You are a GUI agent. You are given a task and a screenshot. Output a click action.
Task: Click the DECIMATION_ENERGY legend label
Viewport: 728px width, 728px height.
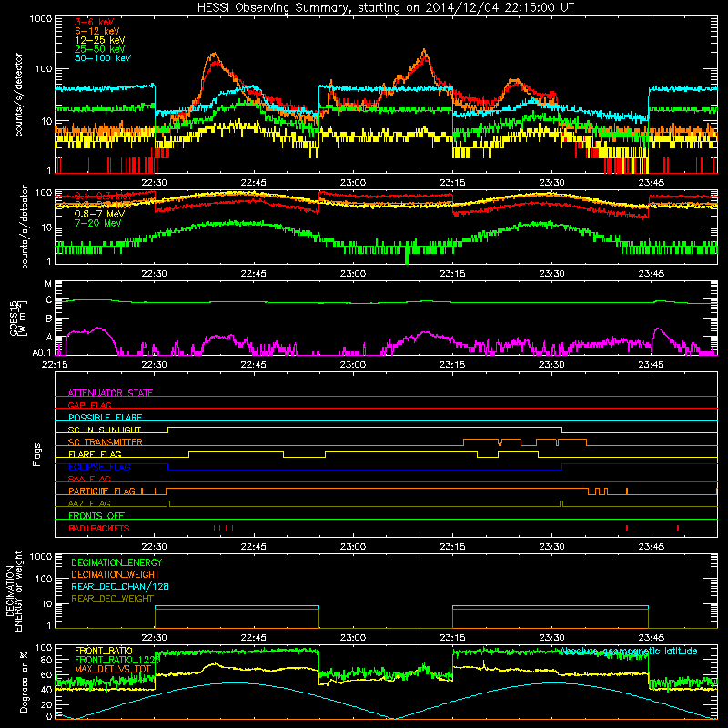116,562
